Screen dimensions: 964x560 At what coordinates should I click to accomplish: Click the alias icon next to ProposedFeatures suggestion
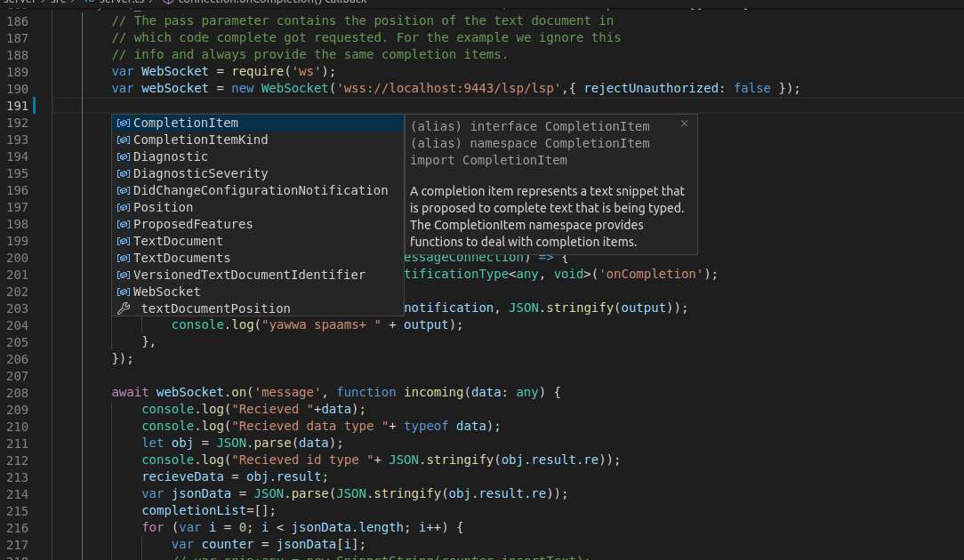123,224
